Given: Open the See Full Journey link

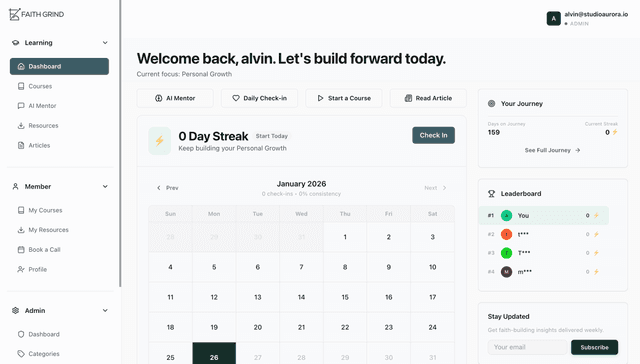Looking at the screenshot, I should (x=553, y=151).
